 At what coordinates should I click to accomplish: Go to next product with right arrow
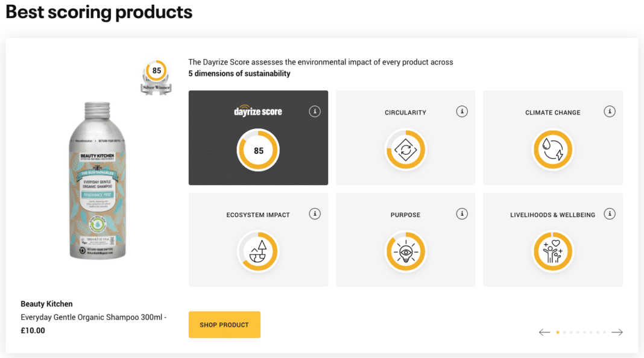pos(617,332)
